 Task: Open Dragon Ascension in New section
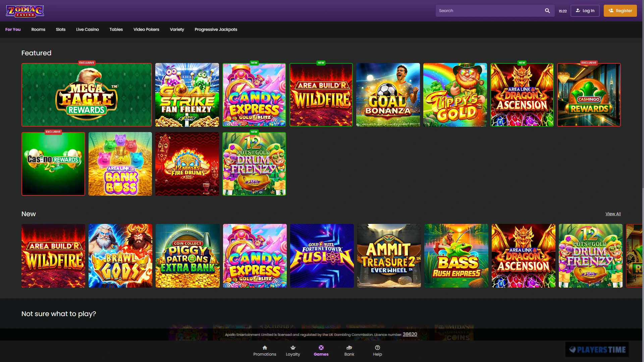[524, 256]
